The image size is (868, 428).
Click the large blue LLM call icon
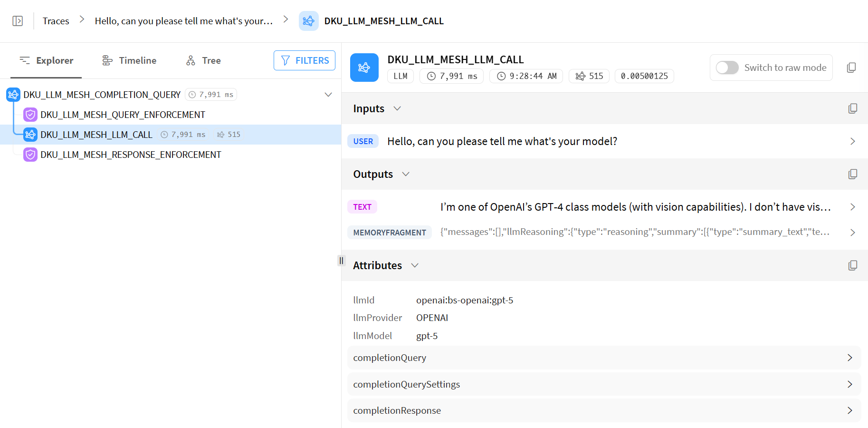point(364,68)
